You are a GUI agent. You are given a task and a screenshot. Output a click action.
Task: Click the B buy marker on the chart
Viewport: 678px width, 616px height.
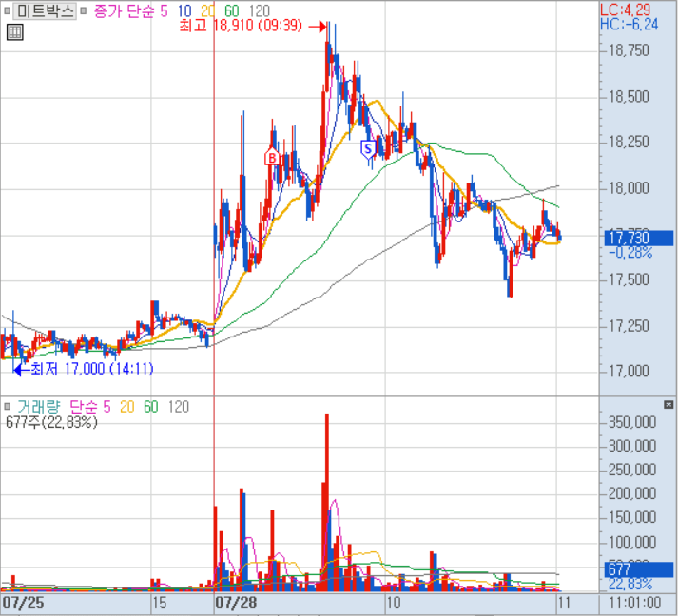pos(271,158)
